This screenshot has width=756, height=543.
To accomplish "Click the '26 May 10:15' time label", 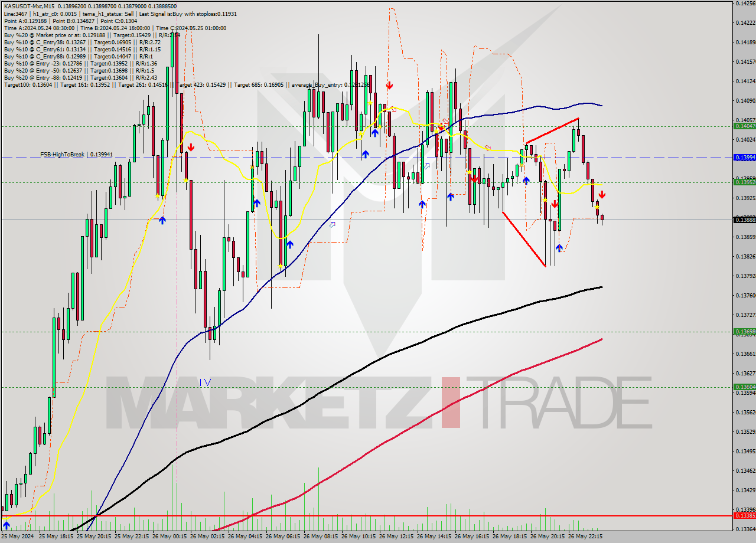I will [x=358, y=537].
